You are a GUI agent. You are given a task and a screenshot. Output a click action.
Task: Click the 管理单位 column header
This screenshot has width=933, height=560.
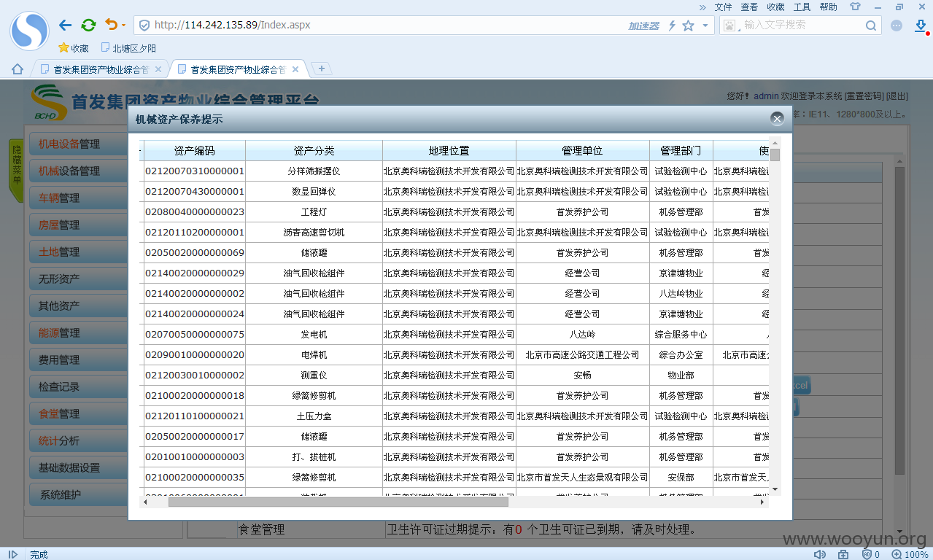coord(583,151)
